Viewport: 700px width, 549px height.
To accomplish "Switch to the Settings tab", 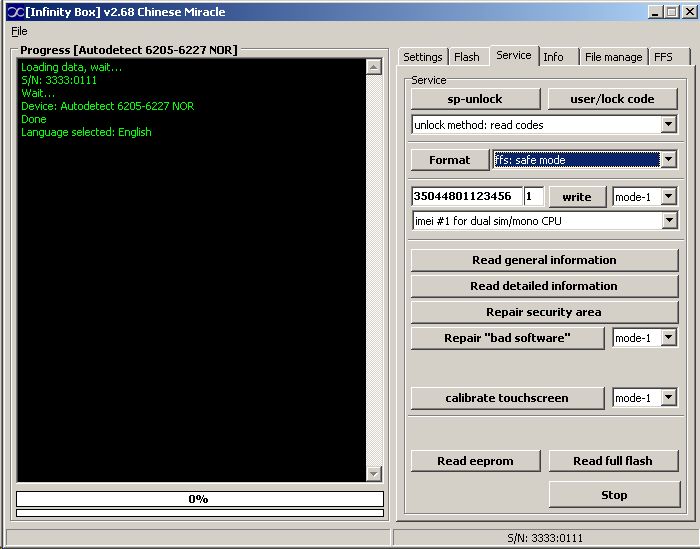I will tap(422, 57).
